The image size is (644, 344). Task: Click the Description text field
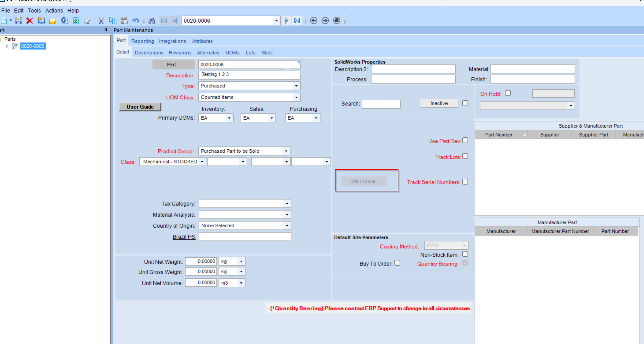coord(249,75)
